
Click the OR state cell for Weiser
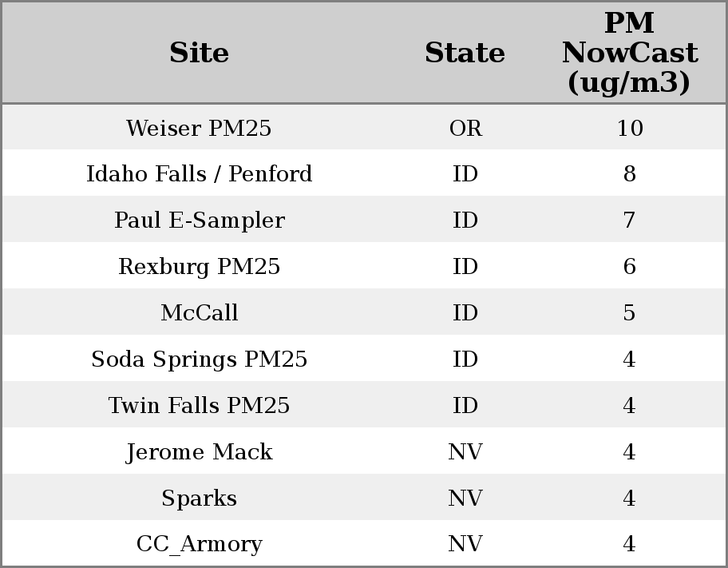(x=465, y=129)
